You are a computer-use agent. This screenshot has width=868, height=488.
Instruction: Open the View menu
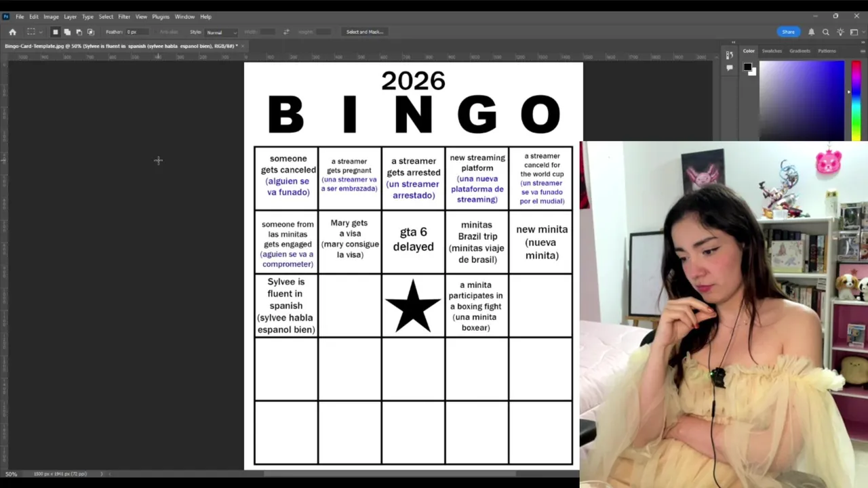[x=141, y=16]
